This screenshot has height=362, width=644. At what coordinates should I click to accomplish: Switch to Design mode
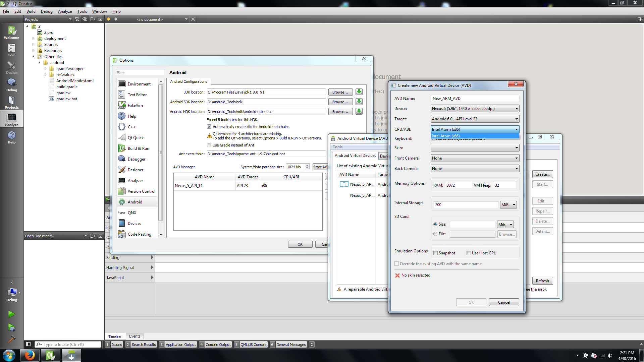12,68
